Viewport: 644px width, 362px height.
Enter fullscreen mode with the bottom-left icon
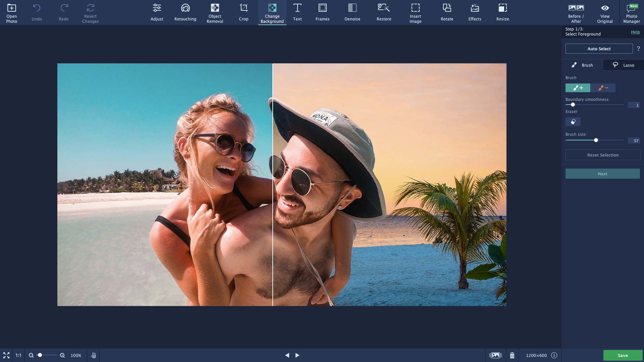pyautogui.click(x=6, y=355)
